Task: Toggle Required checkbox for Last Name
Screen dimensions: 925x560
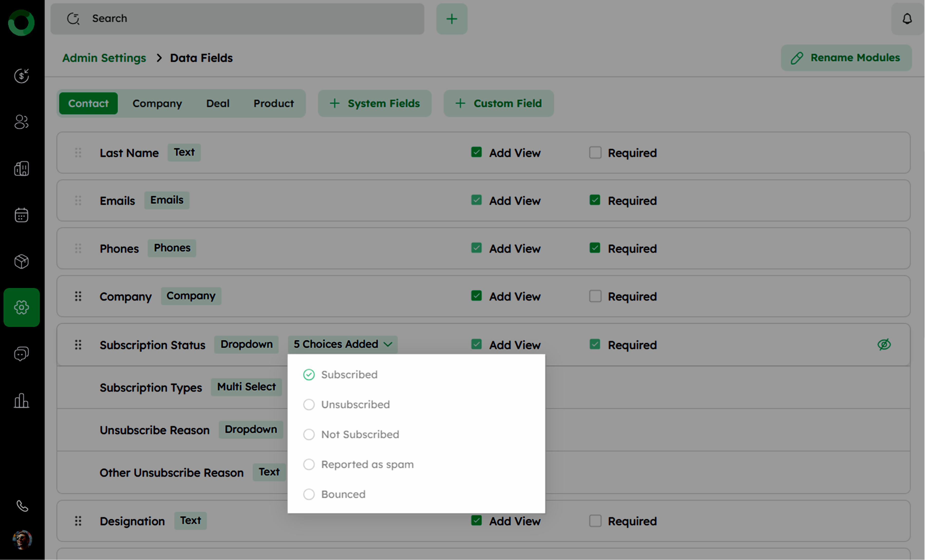Action: (595, 153)
